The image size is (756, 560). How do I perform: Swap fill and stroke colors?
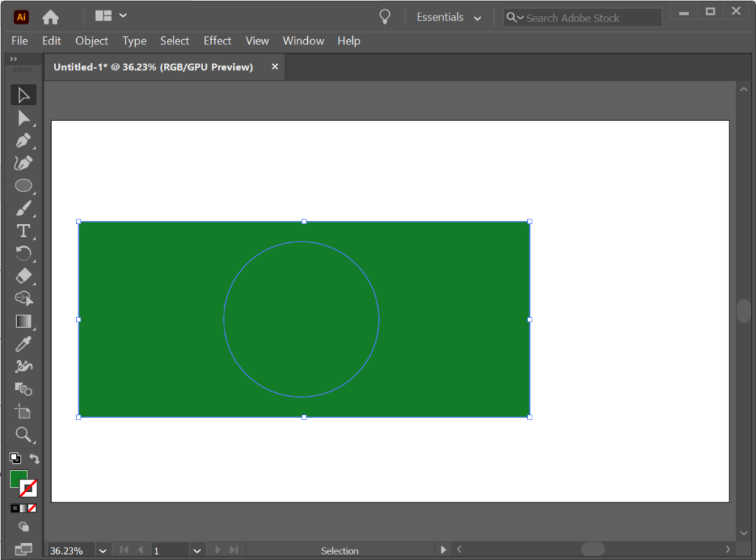[34, 458]
